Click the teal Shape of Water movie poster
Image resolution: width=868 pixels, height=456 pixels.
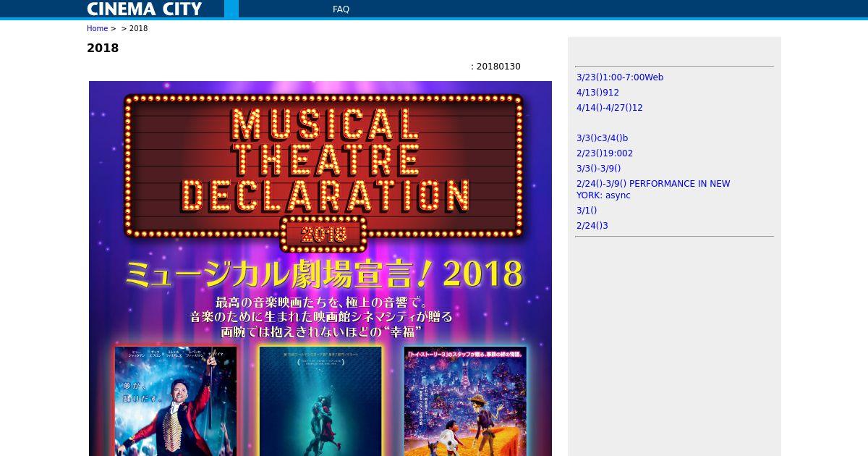[320, 401]
